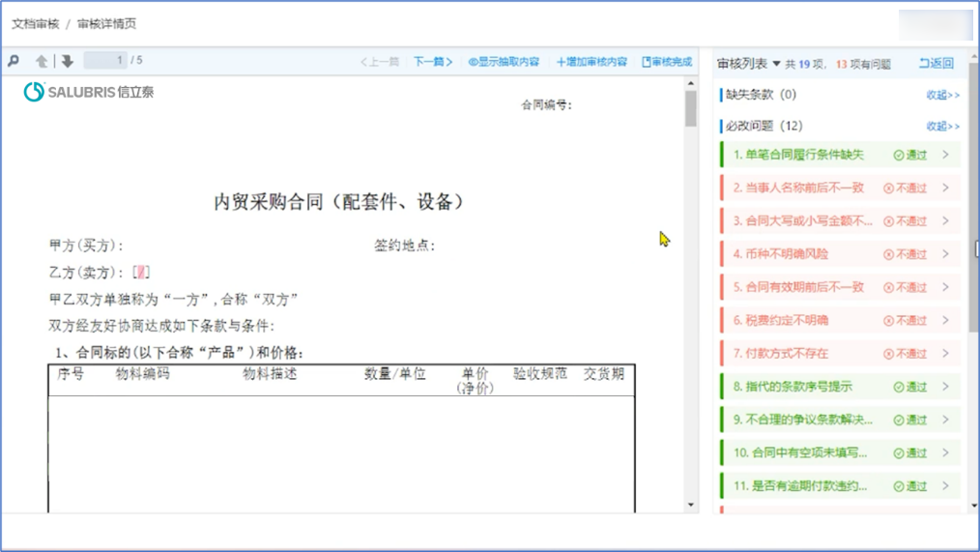980x552 pixels.
Task: Click the 交货期 table header
Action: pyautogui.click(x=604, y=374)
